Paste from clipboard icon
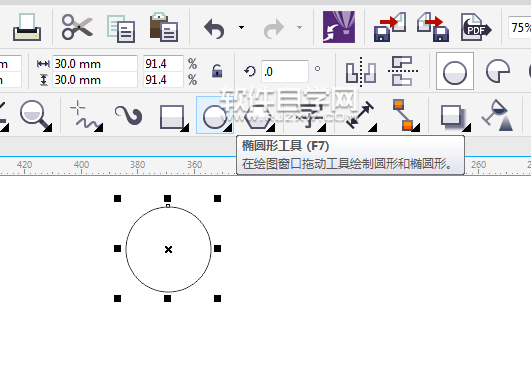Screen dimensions: 531x369 164,27
